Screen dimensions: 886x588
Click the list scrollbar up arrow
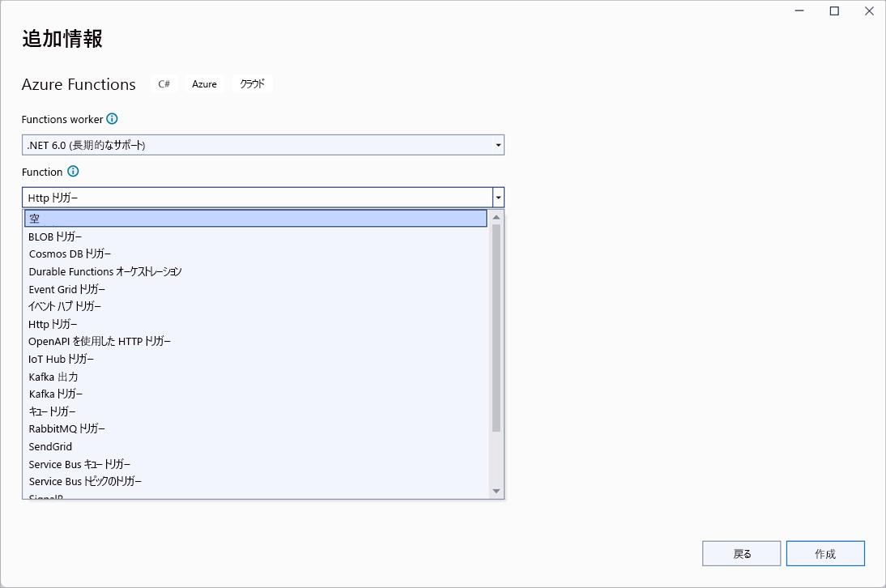(x=496, y=218)
